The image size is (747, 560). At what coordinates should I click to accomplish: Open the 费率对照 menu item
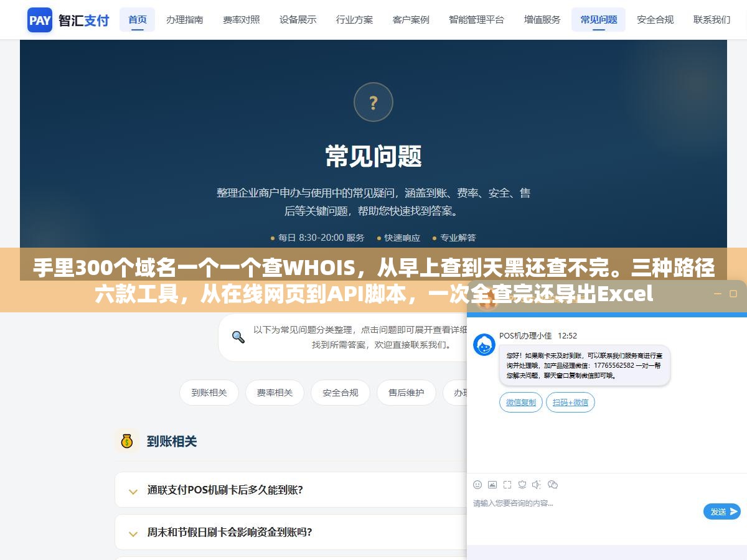(242, 20)
